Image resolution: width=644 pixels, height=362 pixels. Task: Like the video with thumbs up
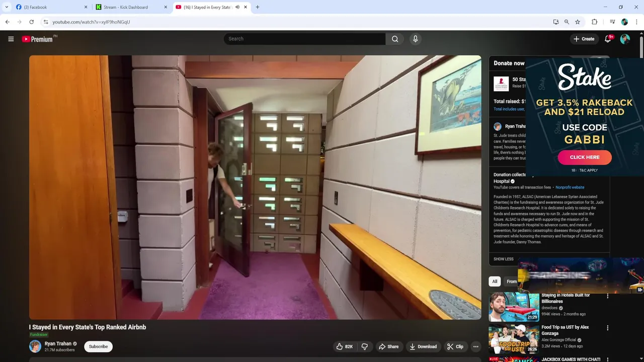point(345,346)
